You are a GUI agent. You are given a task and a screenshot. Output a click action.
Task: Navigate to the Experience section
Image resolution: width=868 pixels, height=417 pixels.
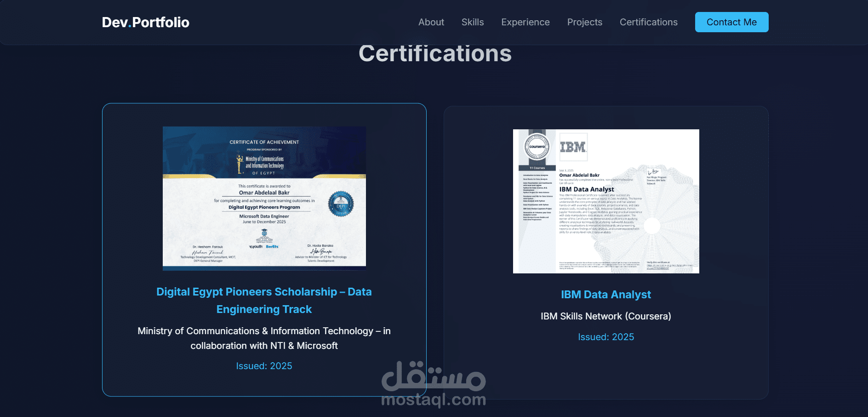tap(525, 22)
